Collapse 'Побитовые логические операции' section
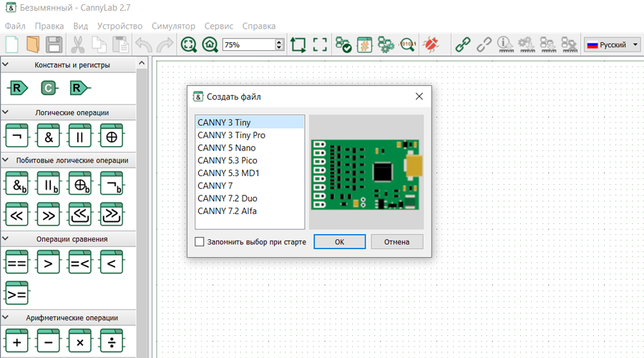 6,160
